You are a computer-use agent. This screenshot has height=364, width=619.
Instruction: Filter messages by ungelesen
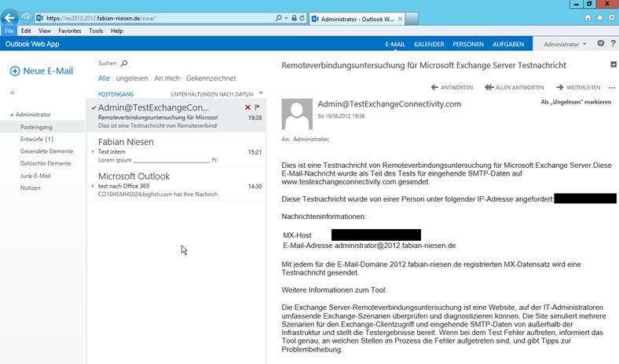pyautogui.click(x=132, y=78)
